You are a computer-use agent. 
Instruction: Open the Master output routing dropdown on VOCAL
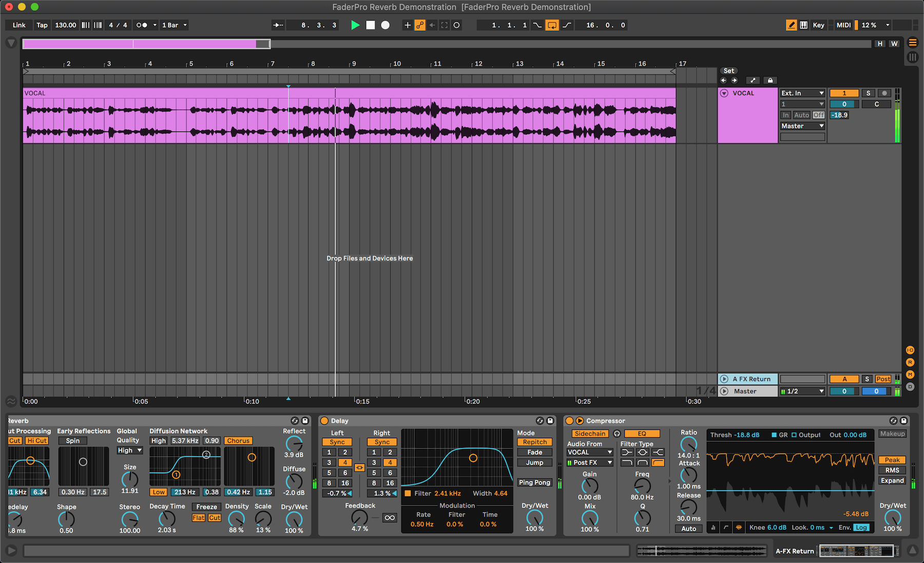coord(802,126)
